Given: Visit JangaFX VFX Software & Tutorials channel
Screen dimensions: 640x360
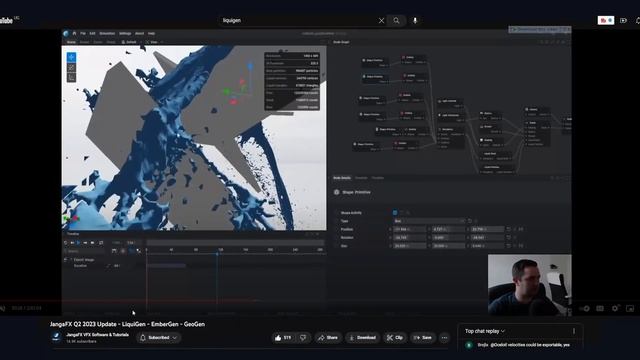Looking at the screenshot, I should (98, 335).
